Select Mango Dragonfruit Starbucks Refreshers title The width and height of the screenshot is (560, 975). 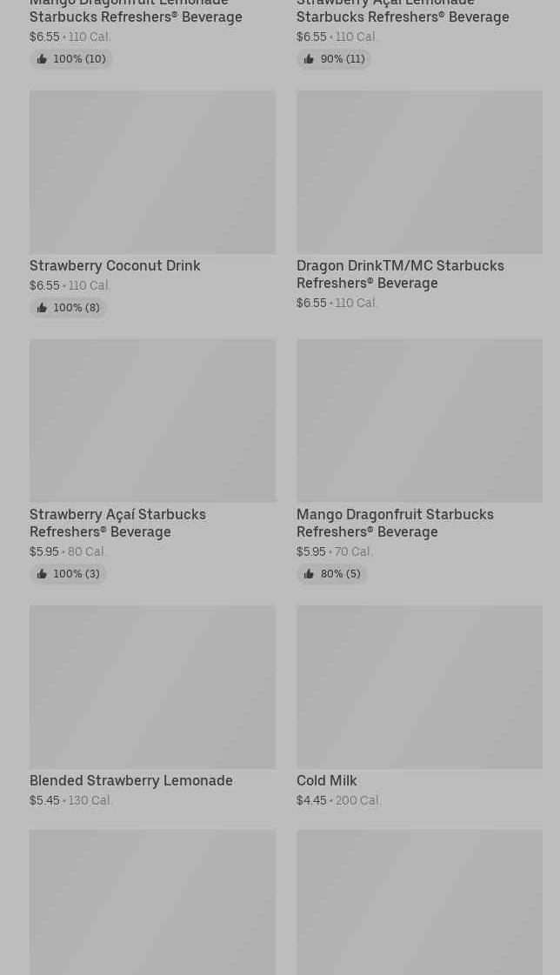(396, 523)
